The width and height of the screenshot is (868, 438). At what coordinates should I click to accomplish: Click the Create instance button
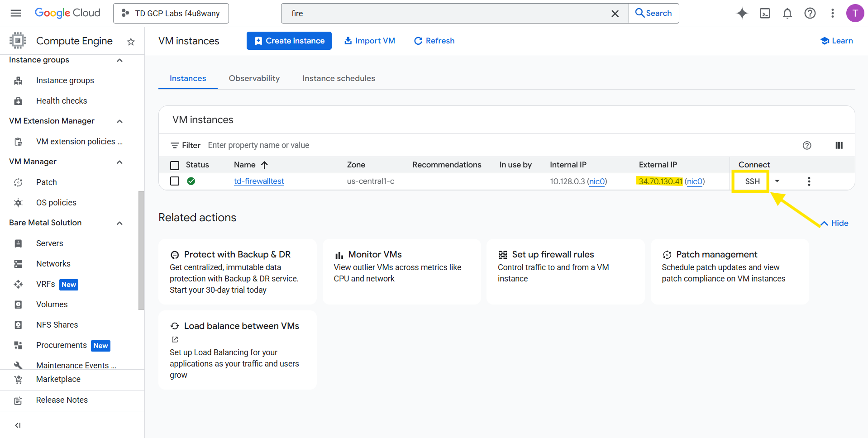tap(289, 41)
